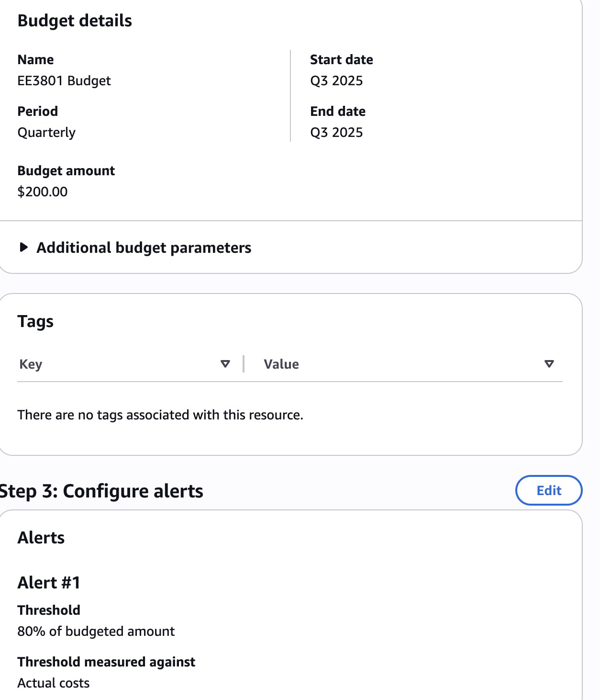Click the Key column header text
Viewport: 600px width, 700px height.
(x=31, y=364)
